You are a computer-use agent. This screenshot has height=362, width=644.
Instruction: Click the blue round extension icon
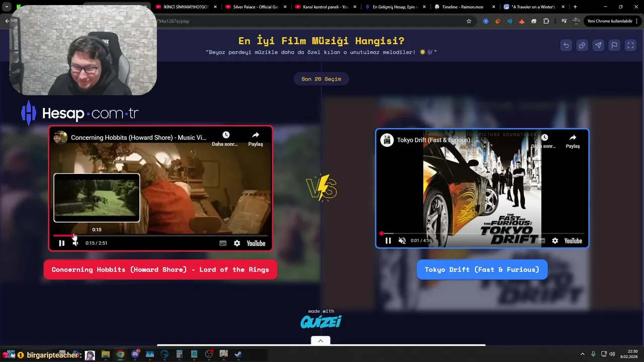[486, 21]
